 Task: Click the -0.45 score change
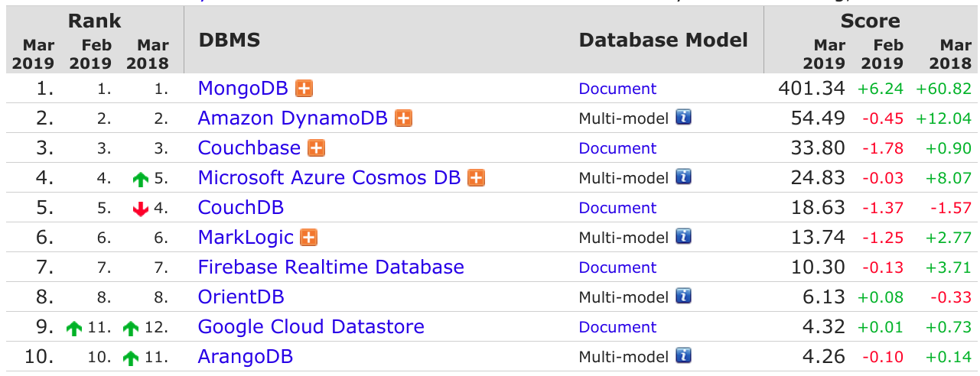883,118
